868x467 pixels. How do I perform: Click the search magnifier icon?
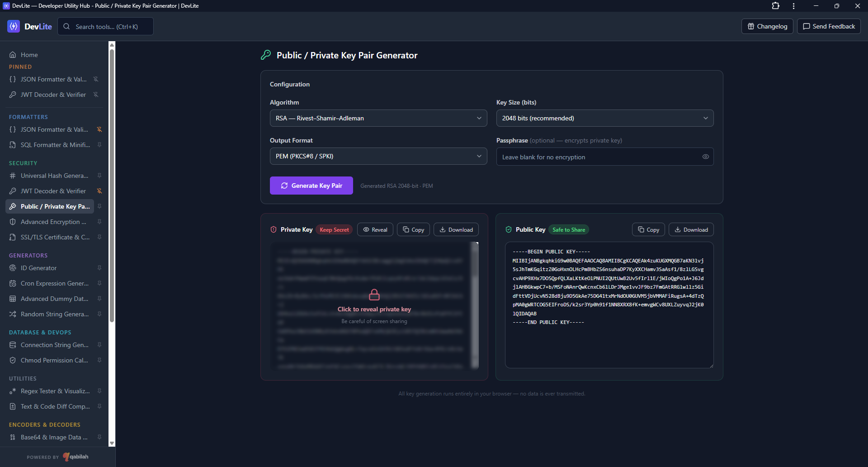click(x=66, y=26)
